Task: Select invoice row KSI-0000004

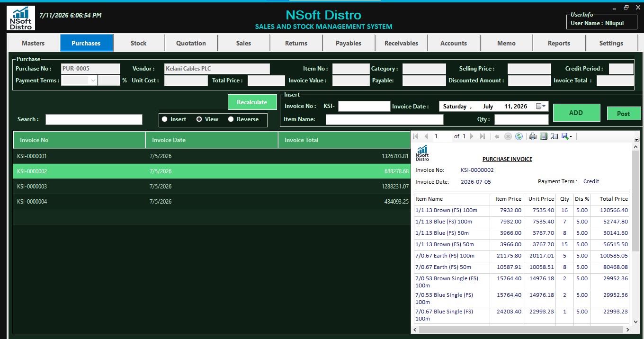Action: pos(212,202)
